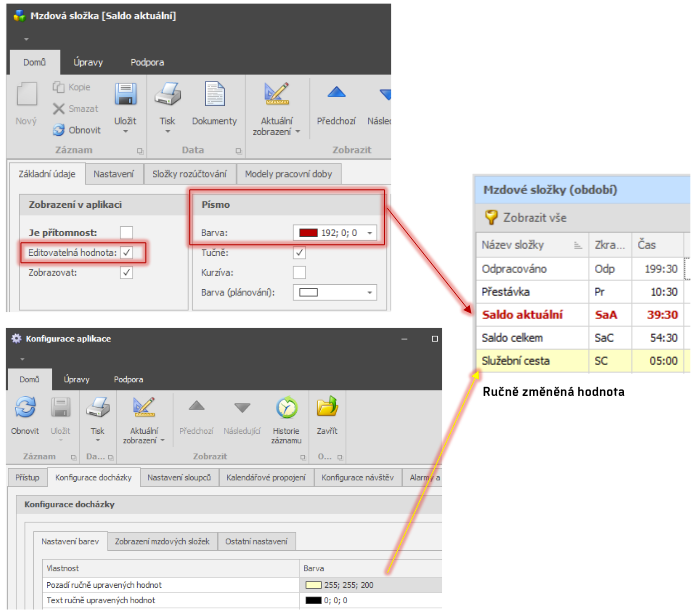This screenshot has height=616, width=696.
Task: Click the Nový record icon in Mzdová složka
Action: coord(27,94)
